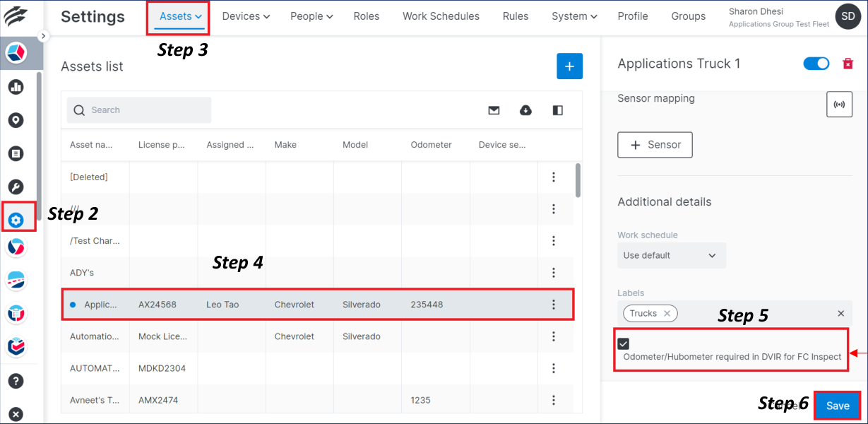Uncheck the Odometer/Hubometer DVIR checkbox
The image size is (868, 424).
point(623,343)
